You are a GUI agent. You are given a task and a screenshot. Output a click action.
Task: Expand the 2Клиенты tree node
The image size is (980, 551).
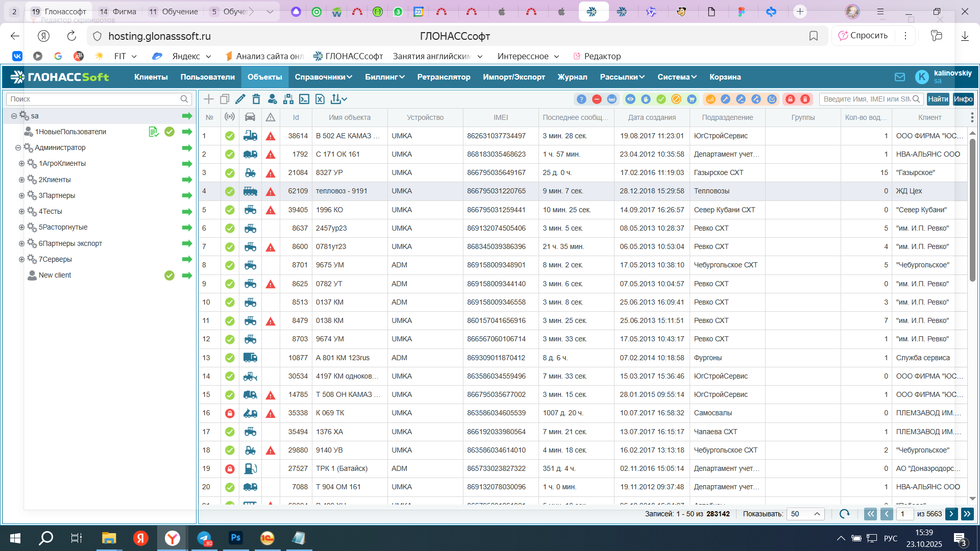21,180
